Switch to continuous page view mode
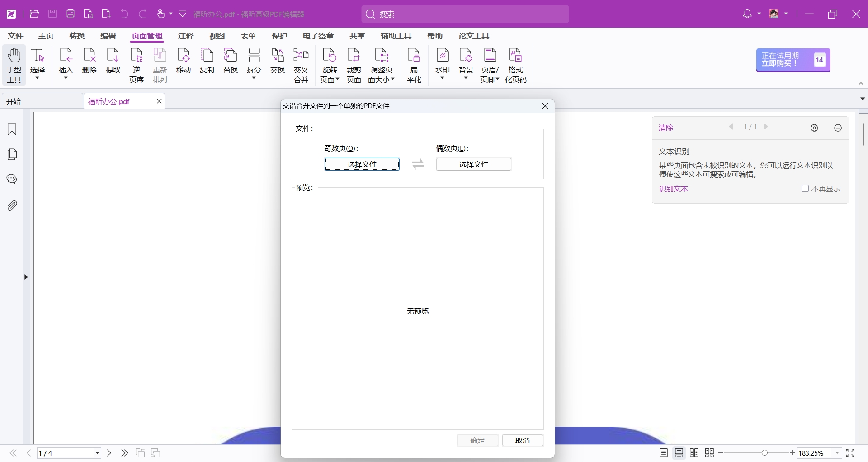868x462 pixels. click(x=679, y=453)
